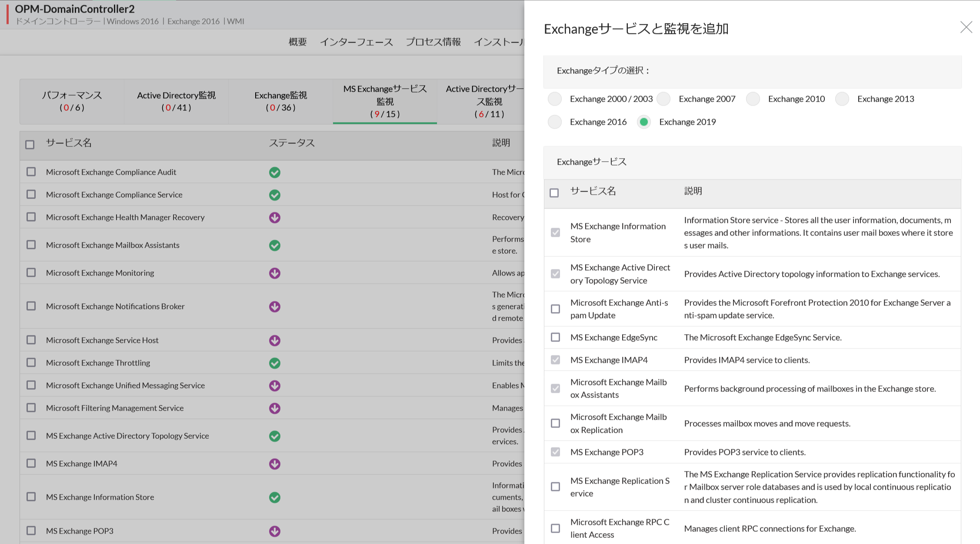Go to プロセス情報 section
This screenshot has width=980, height=544.
tap(433, 42)
